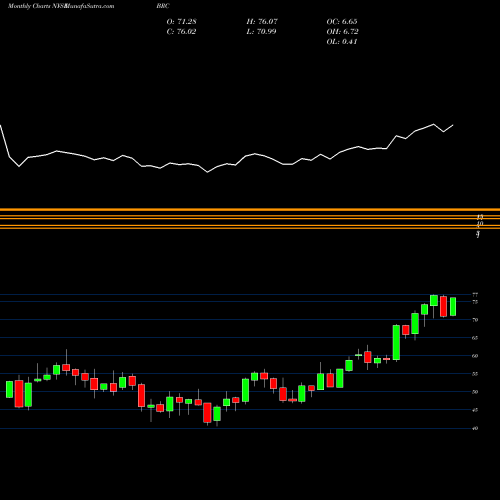Select the low price L: 70.99

[x=261, y=32]
